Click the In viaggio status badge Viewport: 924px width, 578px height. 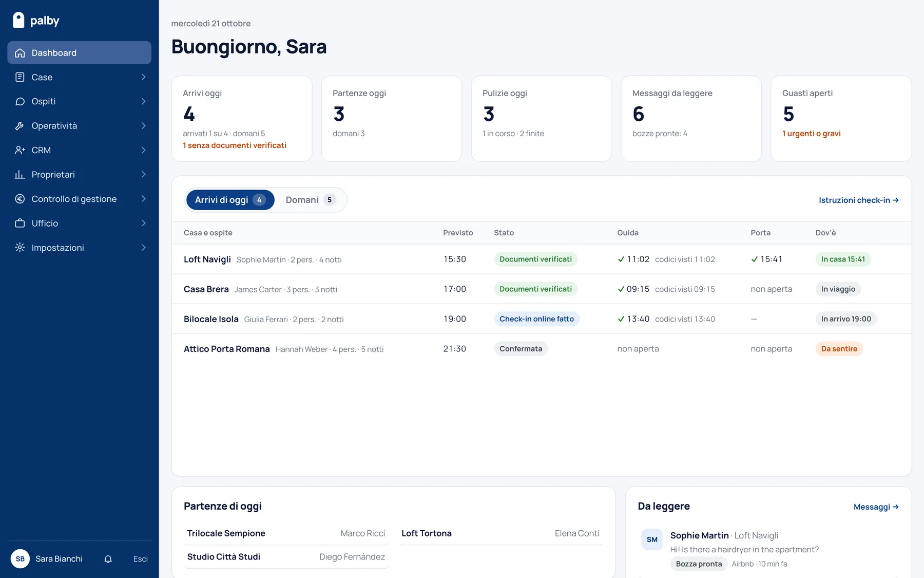838,289
